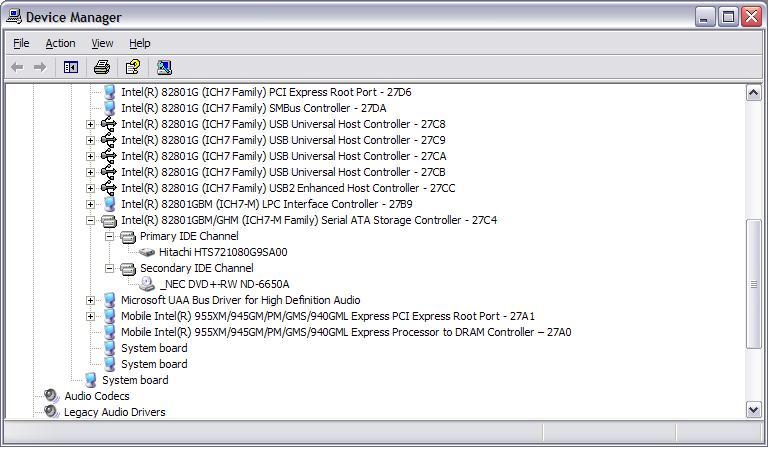
Task: Click the Hitachi hard drive icon
Action: (147, 252)
